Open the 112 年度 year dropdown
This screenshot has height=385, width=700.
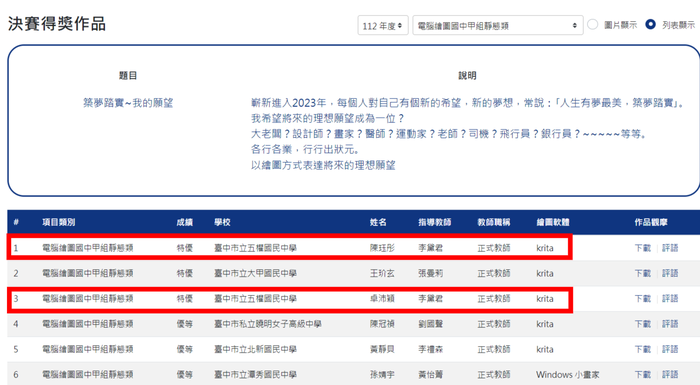pyautogui.click(x=383, y=25)
